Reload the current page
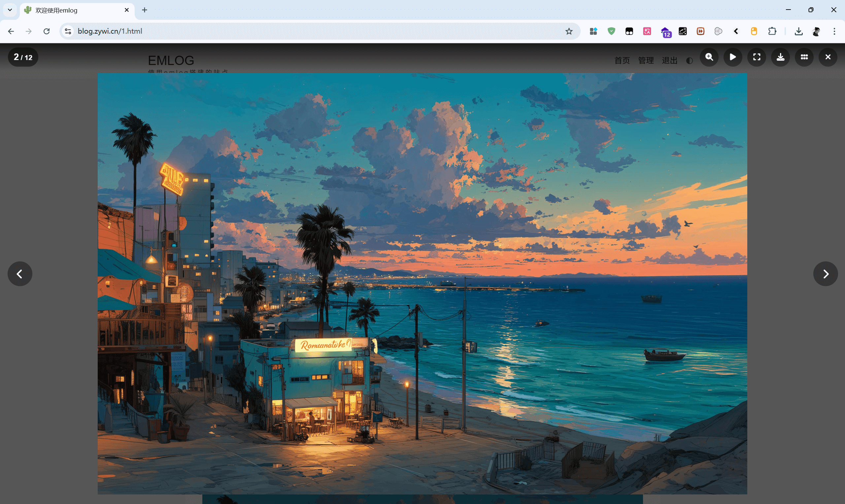Viewport: 845px width, 504px height. click(47, 31)
